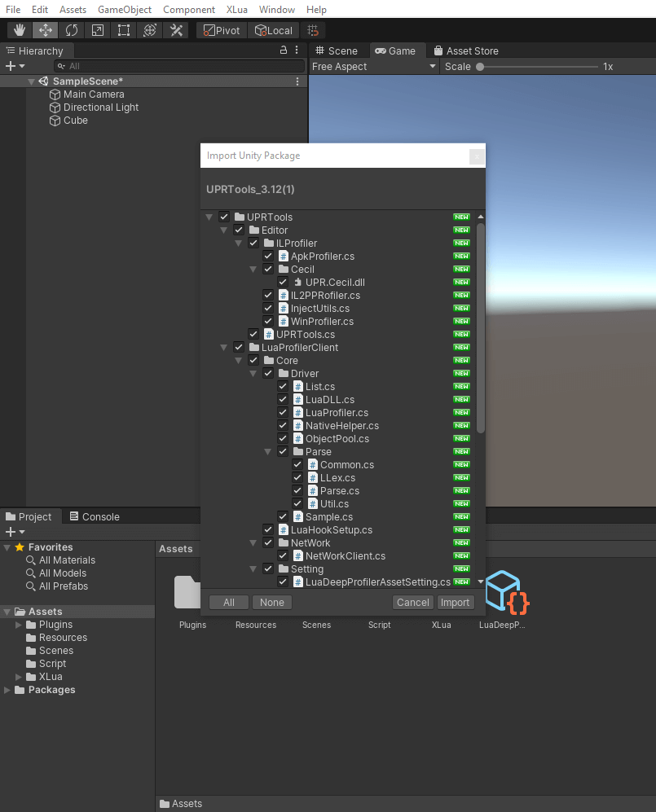This screenshot has width=656, height=812.
Task: Collapse the UPRTools root folder
Action: pyautogui.click(x=209, y=217)
